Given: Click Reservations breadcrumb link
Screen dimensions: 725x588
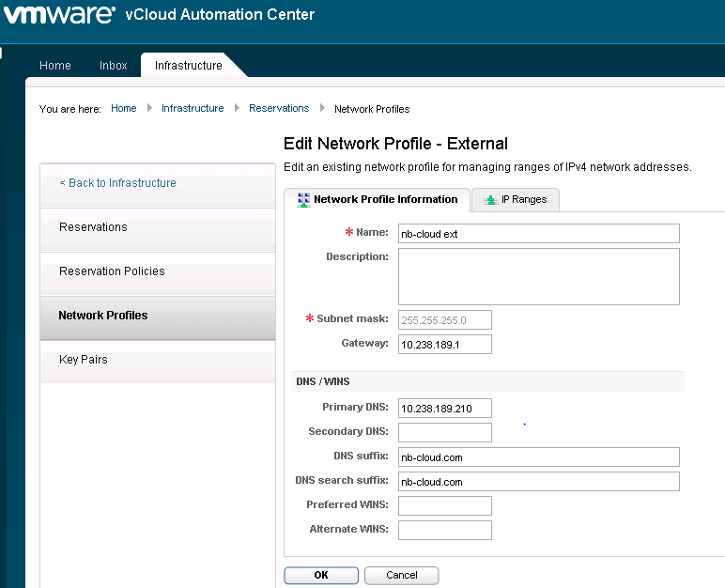Looking at the screenshot, I should click(279, 108).
